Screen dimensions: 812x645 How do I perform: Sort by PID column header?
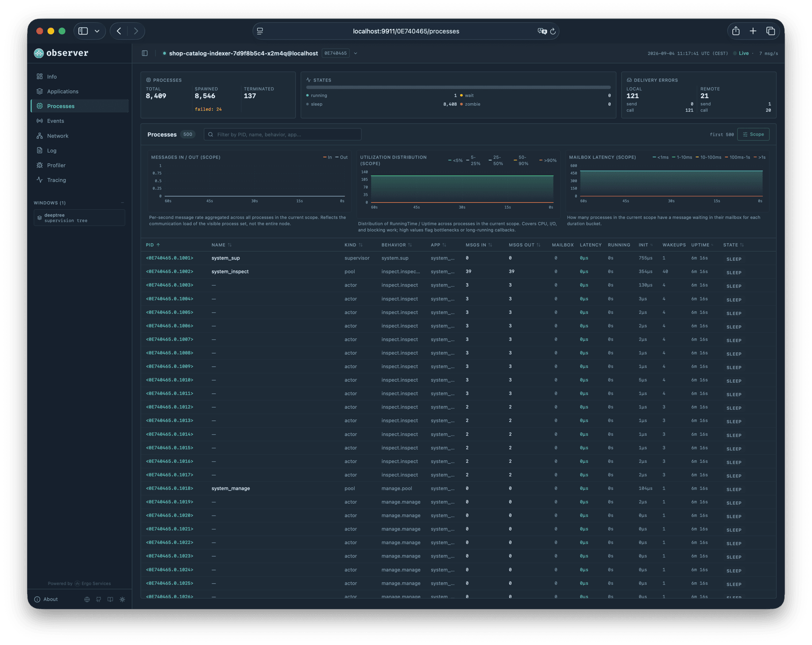point(153,245)
